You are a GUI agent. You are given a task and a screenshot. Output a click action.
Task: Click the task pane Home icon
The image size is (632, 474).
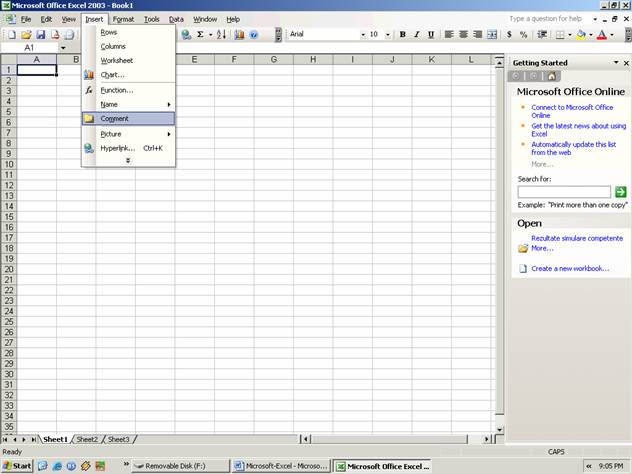[x=551, y=76]
